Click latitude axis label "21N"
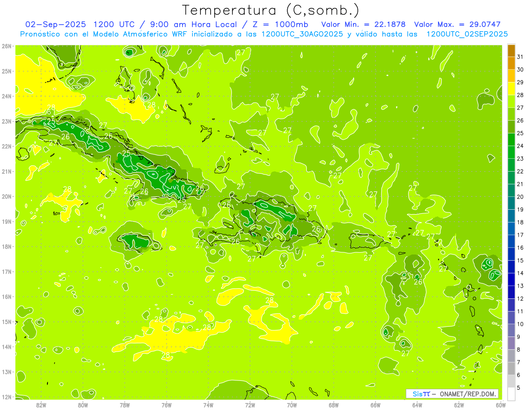The height and width of the screenshot is (411, 532). tap(7, 171)
